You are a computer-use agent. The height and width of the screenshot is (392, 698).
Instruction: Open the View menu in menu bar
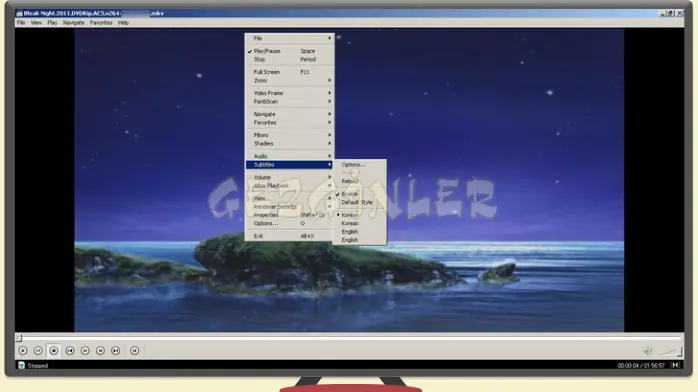click(x=36, y=22)
